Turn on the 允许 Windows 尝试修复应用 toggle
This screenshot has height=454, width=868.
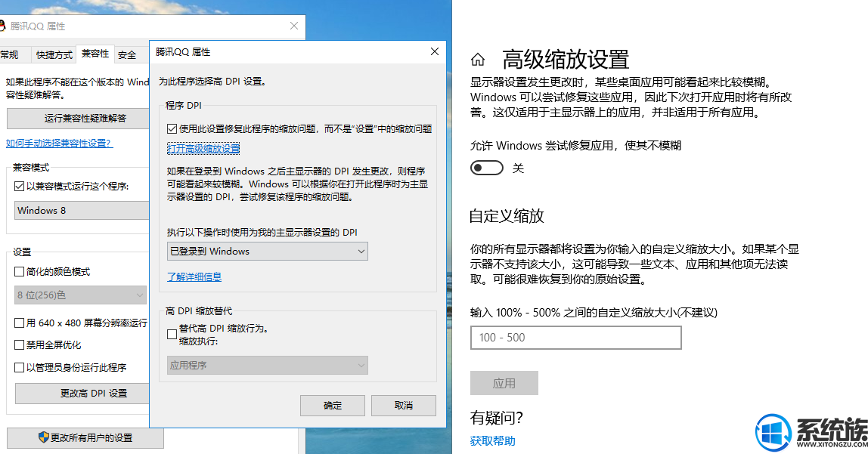[x=487, y=168]
